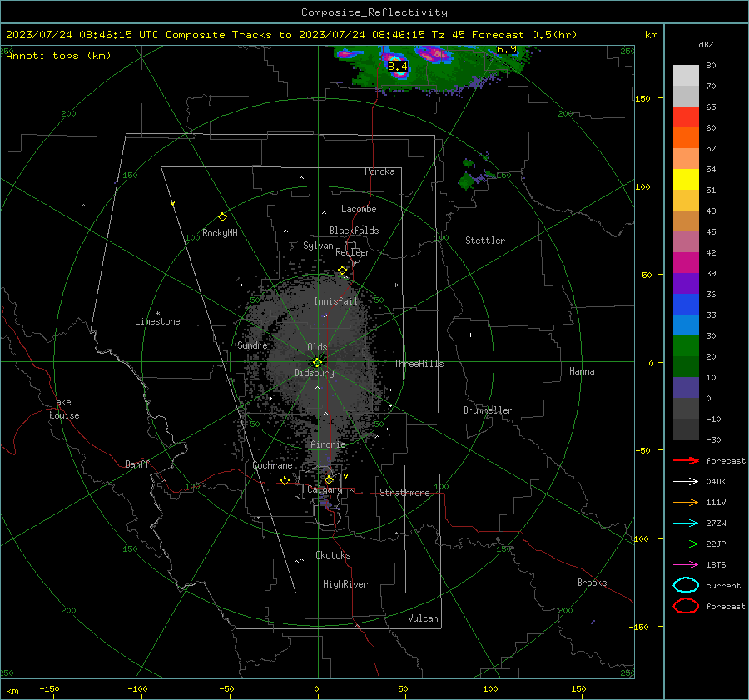Click the Calgary city label
749x700 pixels.
325,489
